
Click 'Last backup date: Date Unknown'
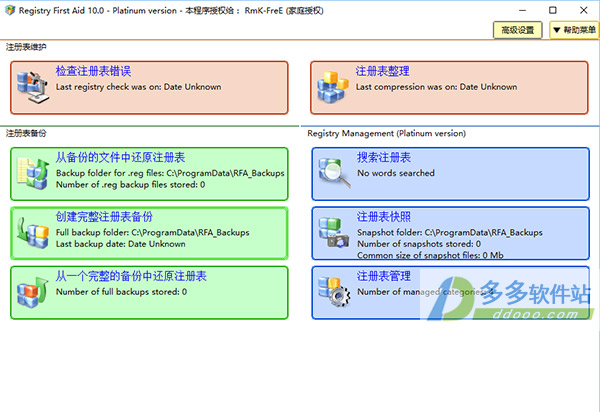(121, 244)
